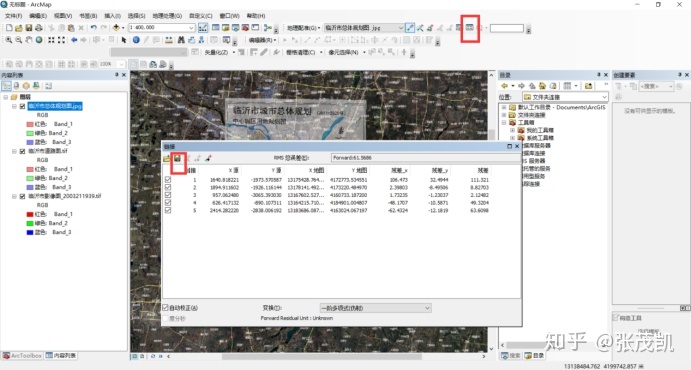
Task: Switch to the 内容列表 tab at bottom
Action: (61, 355)
